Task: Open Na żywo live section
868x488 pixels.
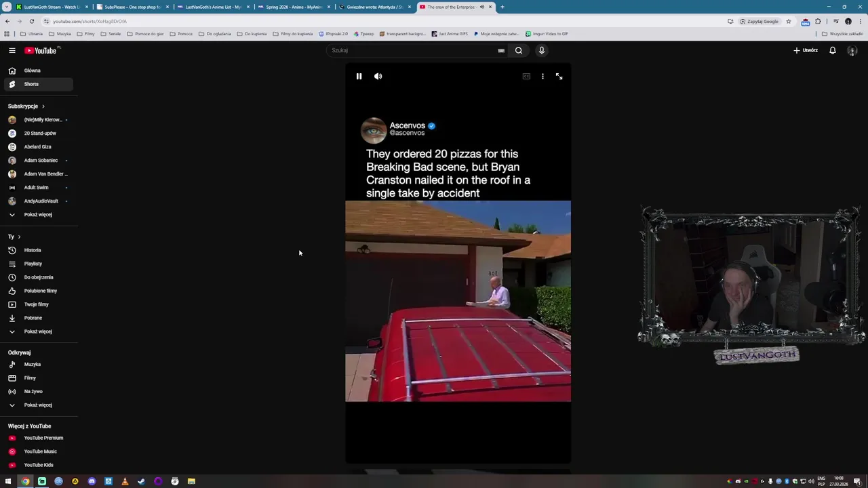Action: (x=37, y=392)
